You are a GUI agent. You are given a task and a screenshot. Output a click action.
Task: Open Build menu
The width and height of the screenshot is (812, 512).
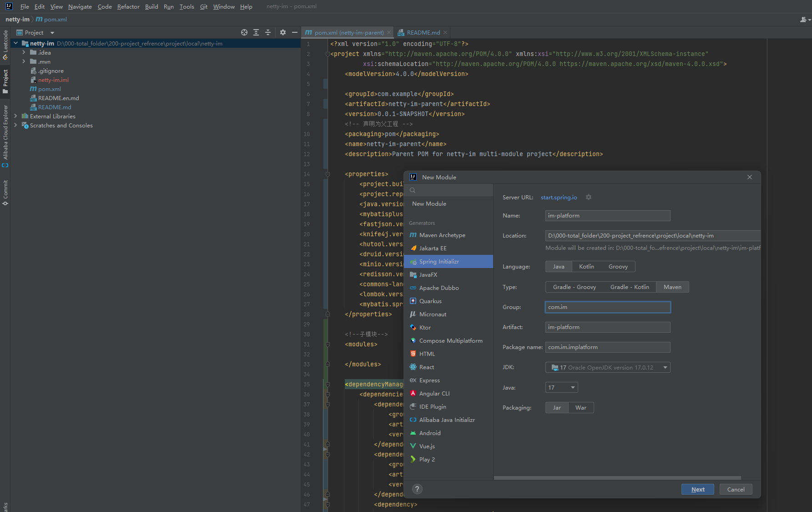151,6
